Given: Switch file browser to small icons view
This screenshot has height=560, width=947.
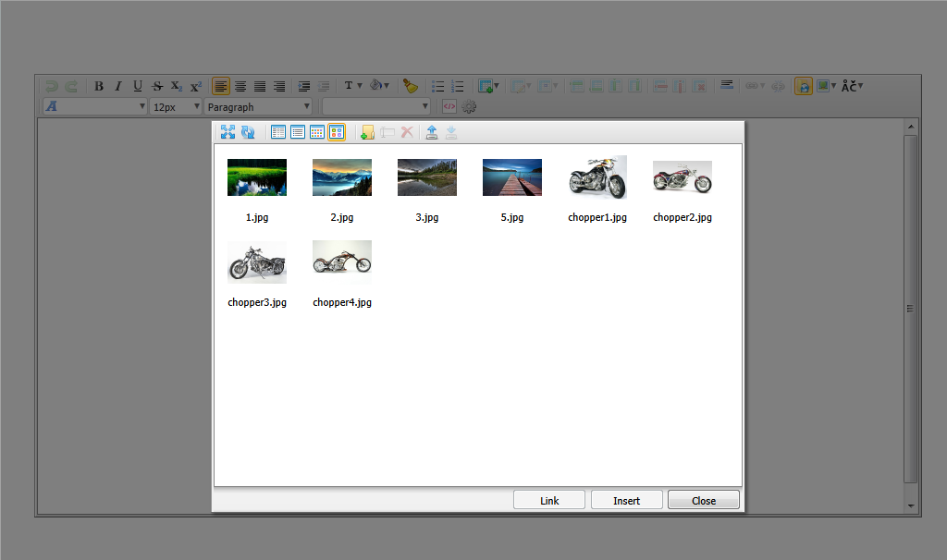Looking at the screenshot, I should [317, 132].
